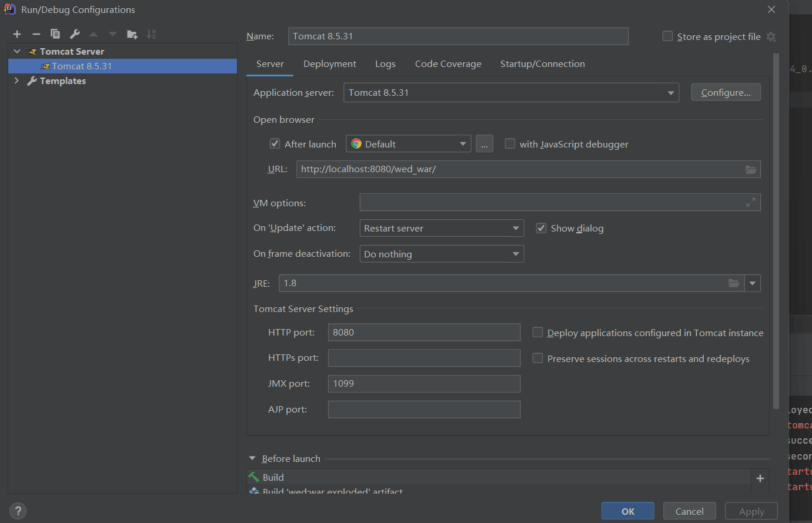This screenshot has height=523, width=812.
Task: Open the browser selection ellipsis button
Action: (484, 144)
